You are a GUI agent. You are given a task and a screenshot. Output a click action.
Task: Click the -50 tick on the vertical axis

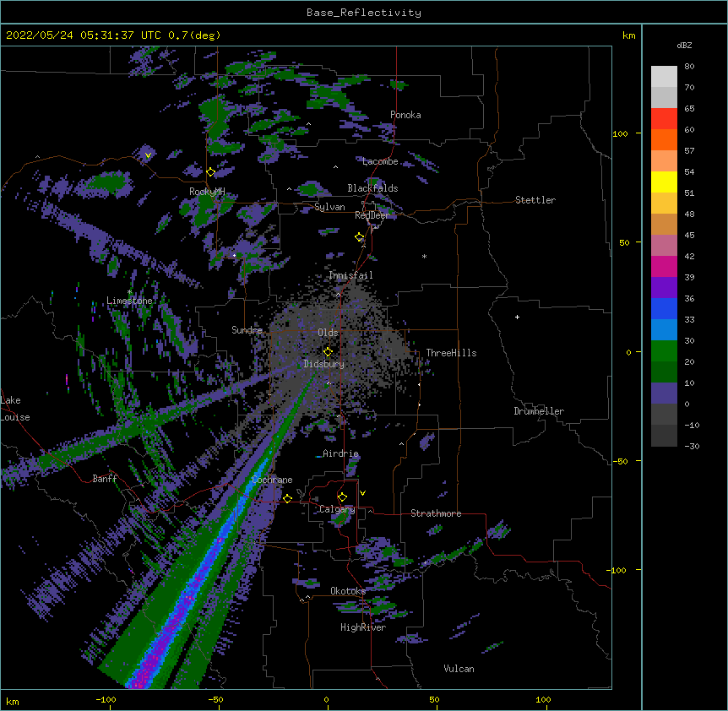point(620,461)
